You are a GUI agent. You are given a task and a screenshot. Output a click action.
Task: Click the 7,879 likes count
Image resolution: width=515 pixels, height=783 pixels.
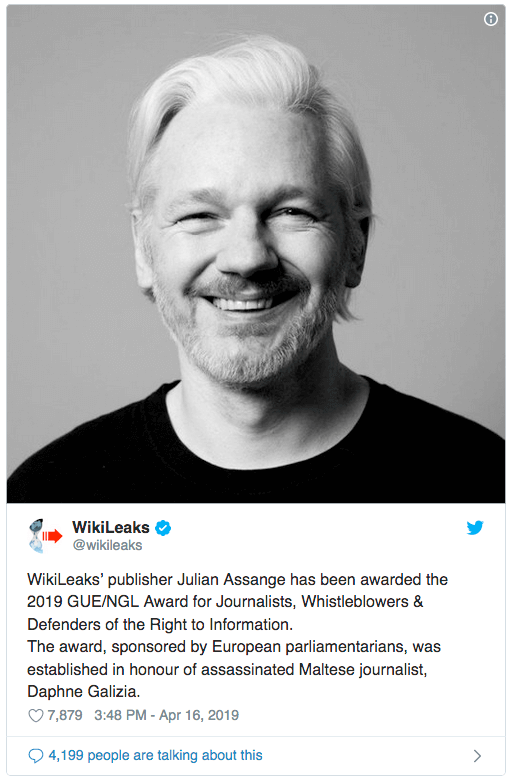[x=64, y=715]
